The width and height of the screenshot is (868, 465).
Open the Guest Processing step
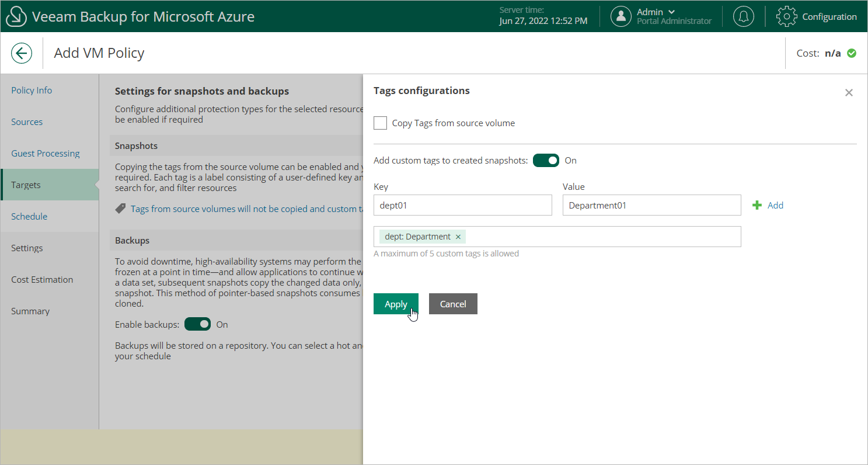pyautogui.click(x=46, y=153)
